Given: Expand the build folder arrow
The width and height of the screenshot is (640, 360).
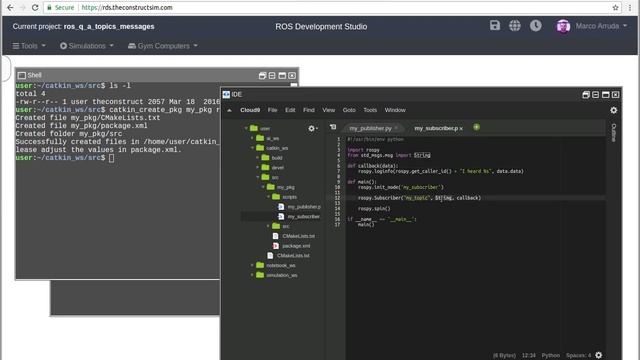Looking at the screenshot, I should pos(258,158).
